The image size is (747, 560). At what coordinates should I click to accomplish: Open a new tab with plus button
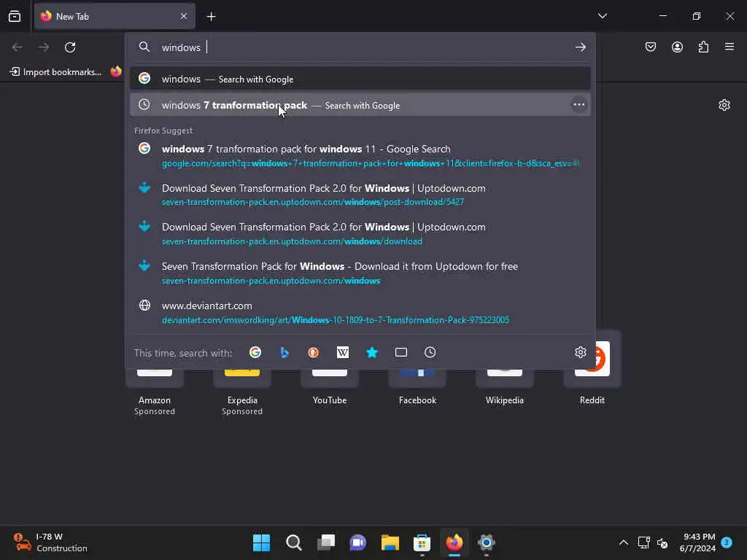pos(211,17)
